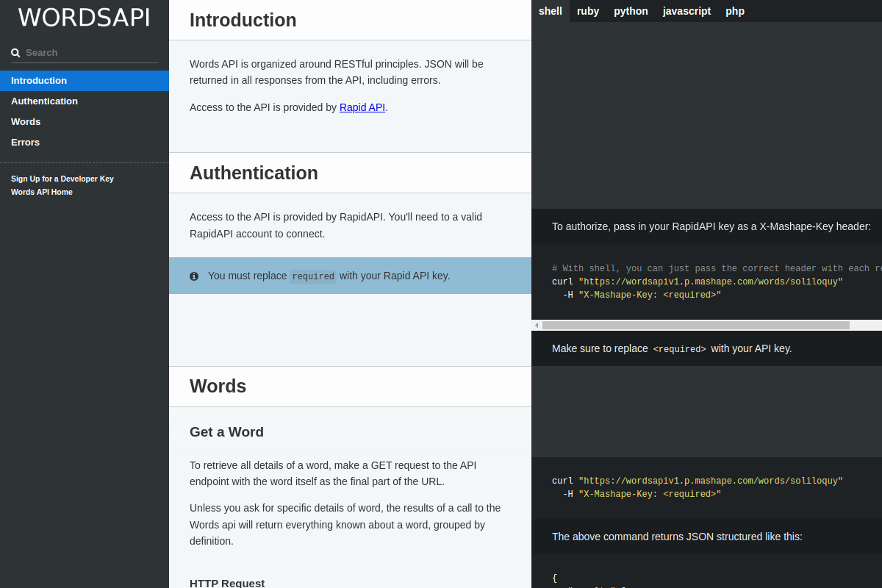Click the Authentication heading
Viewport: 882px width, 588px height.
254,173
